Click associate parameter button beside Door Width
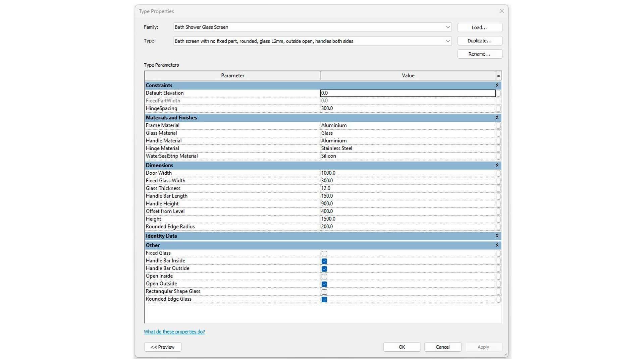The height and width of the screenshot is (362, 644). tap(498, 173)
